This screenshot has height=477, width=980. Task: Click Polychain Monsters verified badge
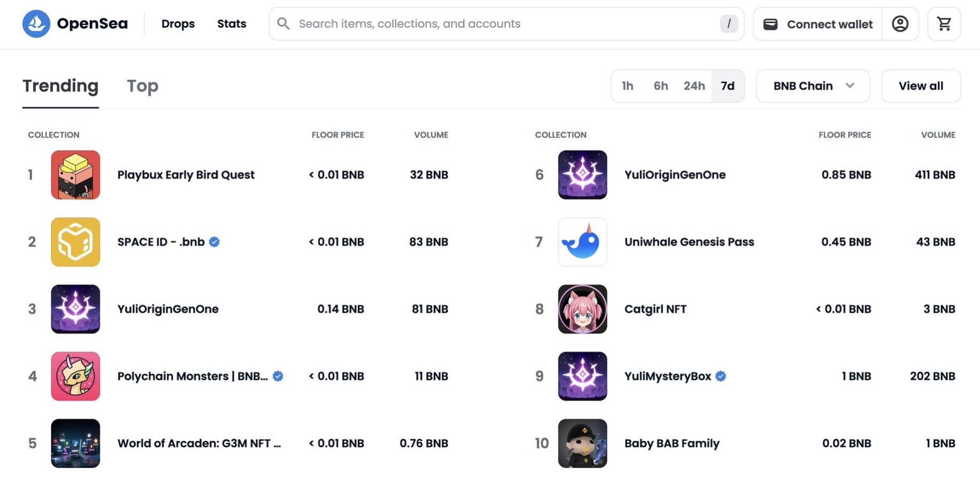tap(278, 376)
